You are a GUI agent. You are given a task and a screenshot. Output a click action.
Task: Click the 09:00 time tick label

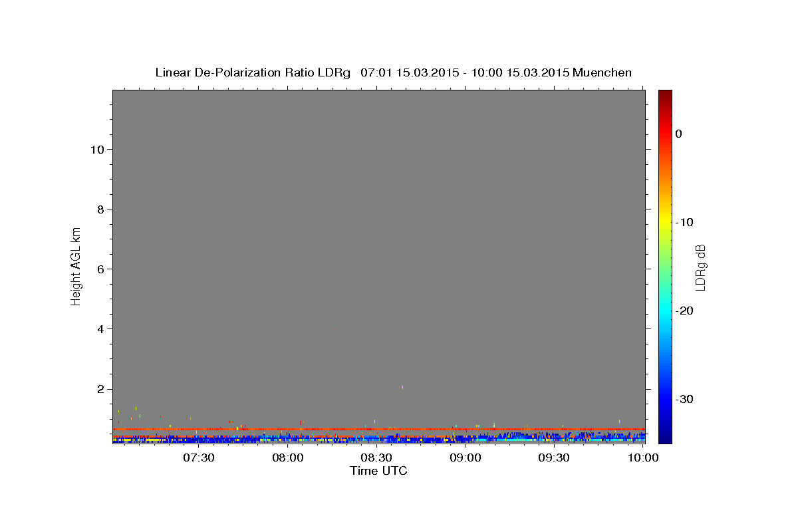[465, 458]
